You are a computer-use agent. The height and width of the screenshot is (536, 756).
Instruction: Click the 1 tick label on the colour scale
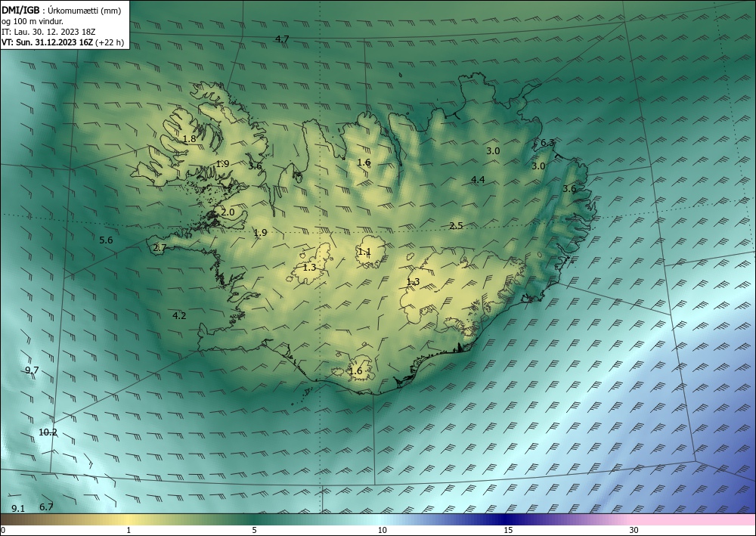(129, 531)
